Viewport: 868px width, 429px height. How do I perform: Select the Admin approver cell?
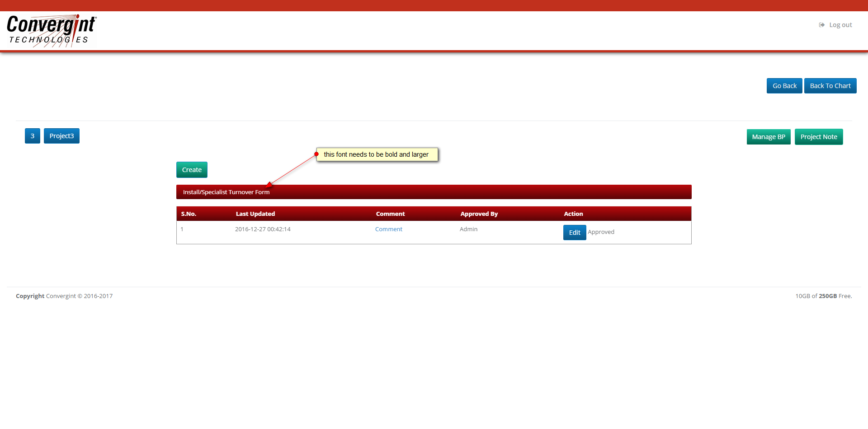point(469,229)
